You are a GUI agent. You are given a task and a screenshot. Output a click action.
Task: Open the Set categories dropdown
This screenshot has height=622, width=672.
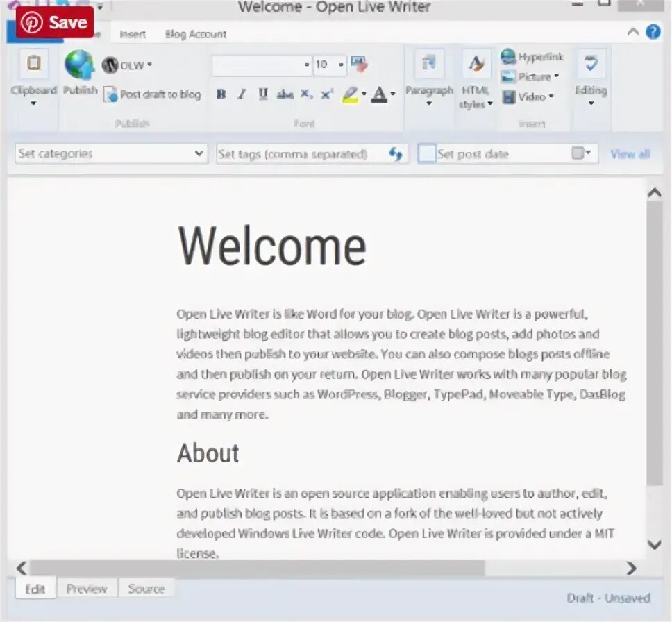click(x=111, y=153)
